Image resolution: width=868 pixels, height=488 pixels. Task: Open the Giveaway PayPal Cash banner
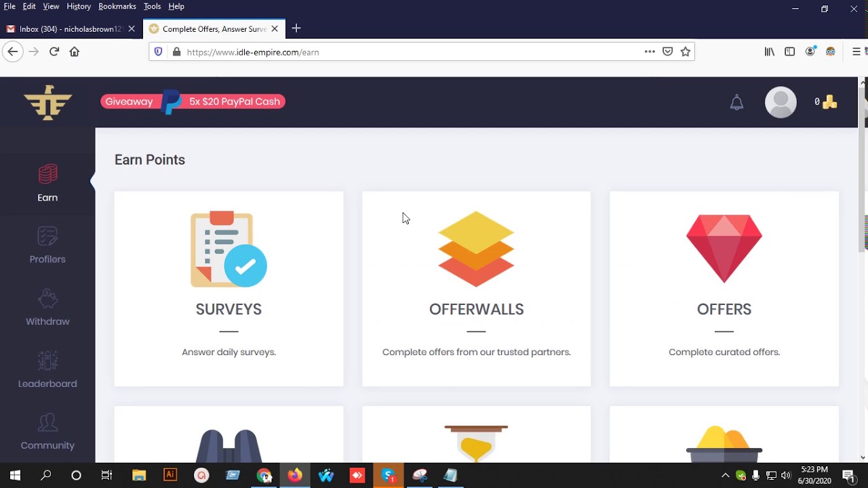point(193,102)
